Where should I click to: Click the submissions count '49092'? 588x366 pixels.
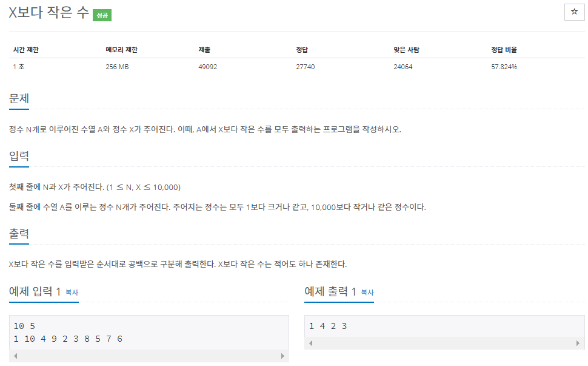point(208,67)
